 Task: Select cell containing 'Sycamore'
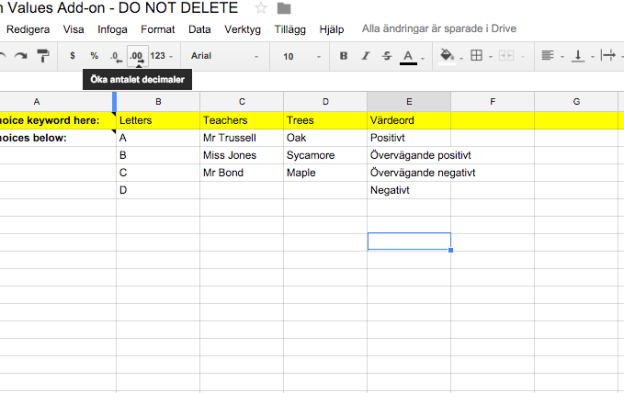(325, 156)
